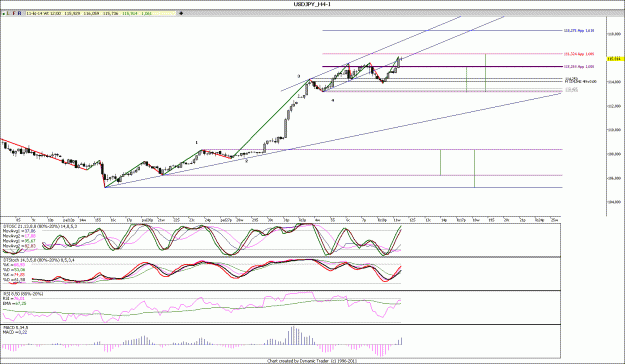The height and width of the screenshot is (364, 625).
Task: Click the Dynamic Trader copyright text at bottom
Action: click(x=312, y=361)
